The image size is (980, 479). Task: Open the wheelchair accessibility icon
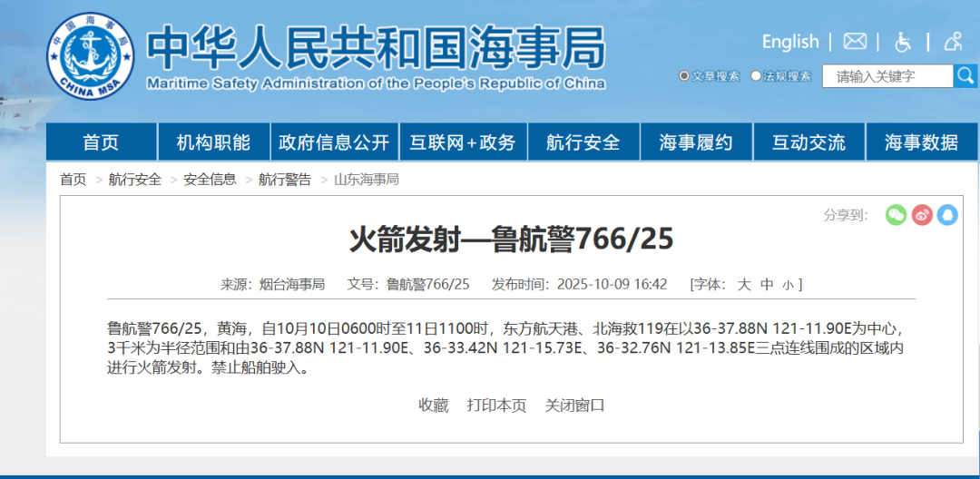click(x=903, y=42)
